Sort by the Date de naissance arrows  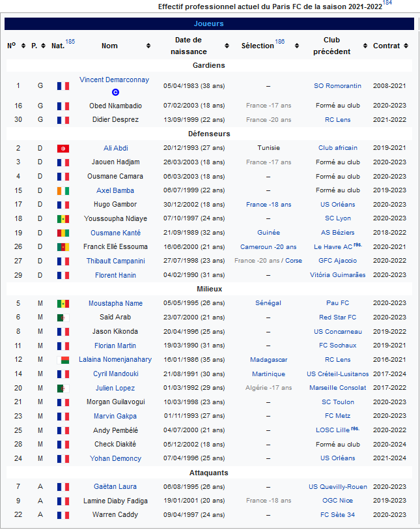point(227,46)
